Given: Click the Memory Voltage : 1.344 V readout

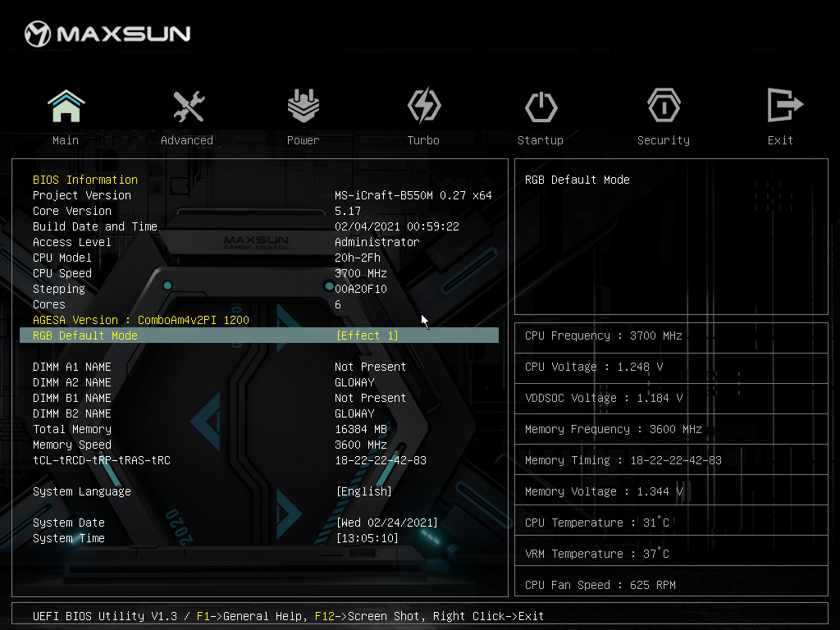Looking at the screenshot, I should [x=604, y=491].
